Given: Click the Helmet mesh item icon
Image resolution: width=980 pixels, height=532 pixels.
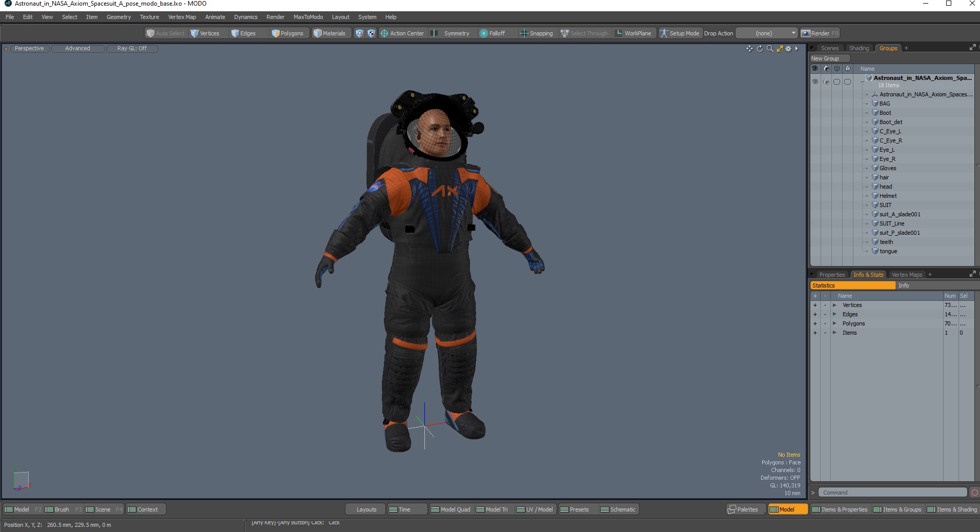Looking at the screenshot, I should 875,196.
